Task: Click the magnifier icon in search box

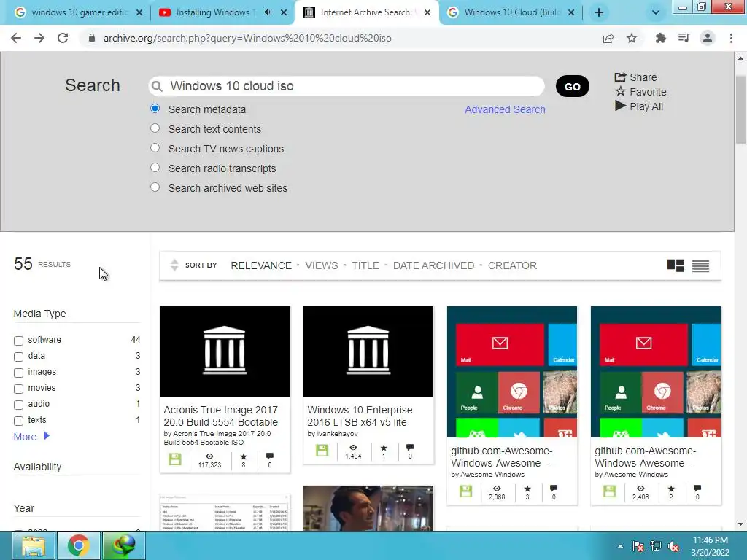Action: [156, 86]
